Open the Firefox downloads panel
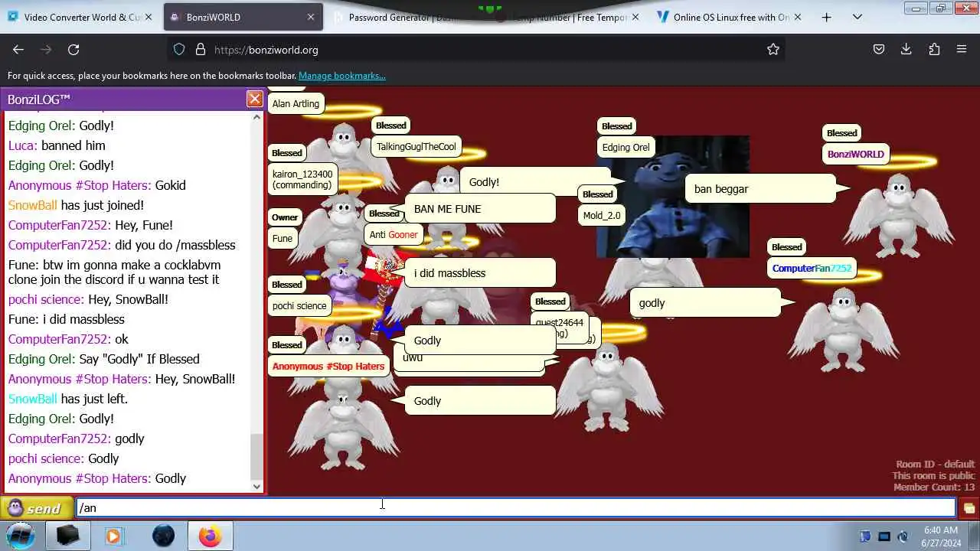 906,50
